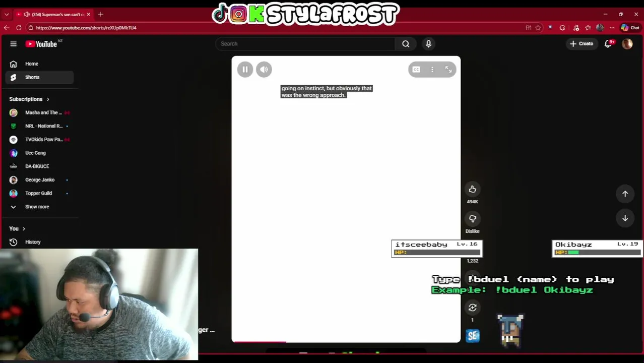Click the YouTube search field

click(306, 44)
